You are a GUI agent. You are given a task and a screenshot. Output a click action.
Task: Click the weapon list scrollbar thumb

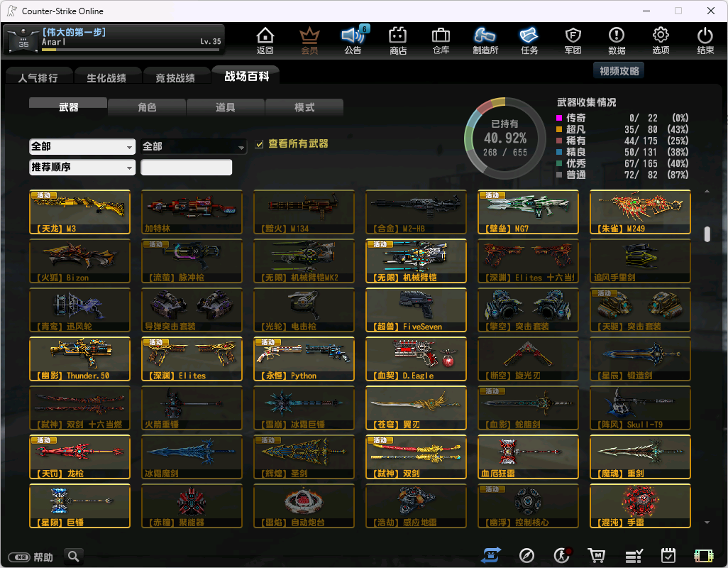707,234
